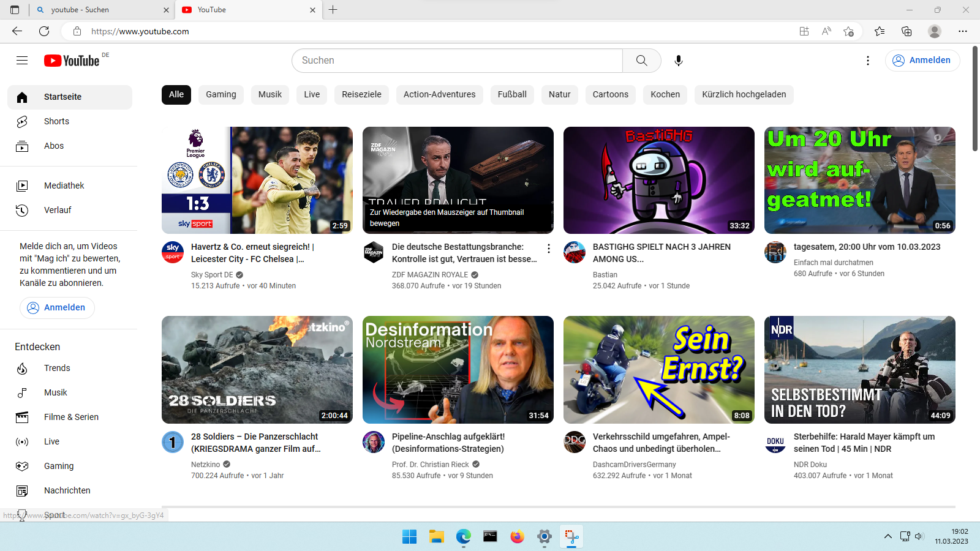Open the new tab button
The width and height of the screenshot is (980, 551).
pyautogui.click(x=333, y=10)
